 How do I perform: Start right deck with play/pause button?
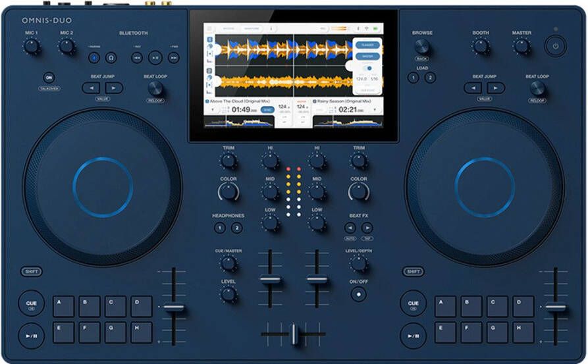coord(414,336)
